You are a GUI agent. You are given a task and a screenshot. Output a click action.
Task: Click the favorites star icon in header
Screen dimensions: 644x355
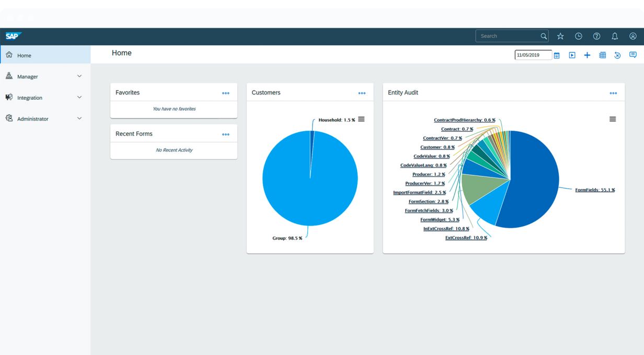pos(560,36)
